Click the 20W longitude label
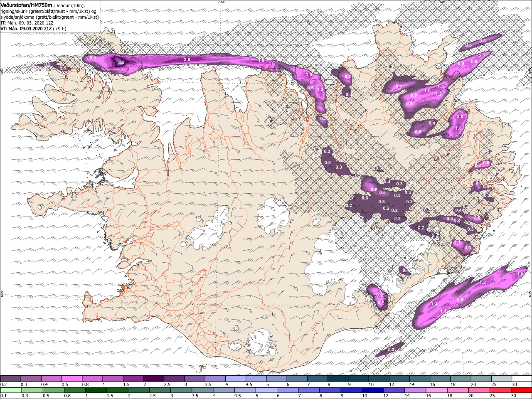The width and height of the screenshot is (532, 399). (221, 2)
